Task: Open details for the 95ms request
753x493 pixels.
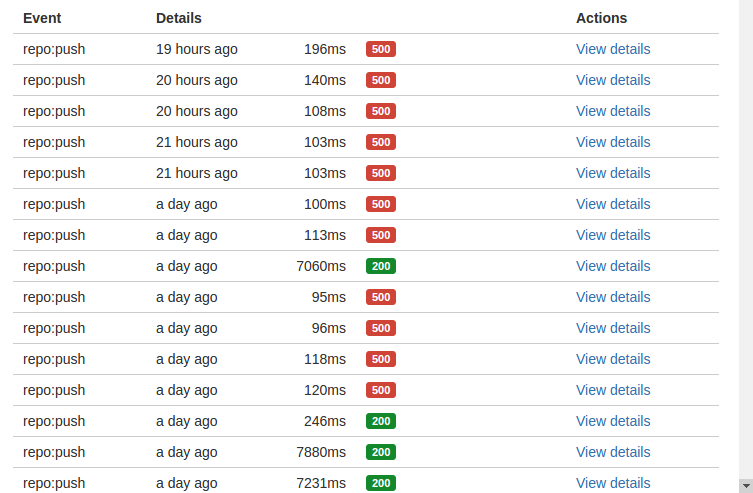Action: tap(613, 297)
